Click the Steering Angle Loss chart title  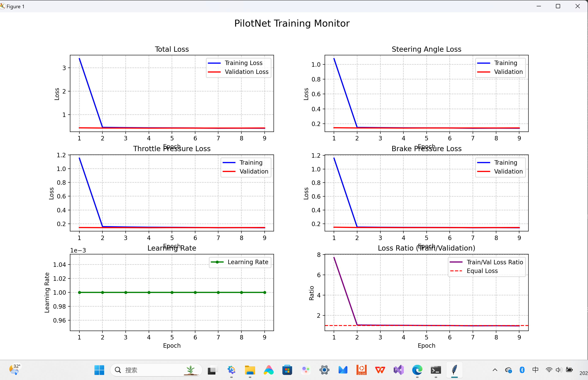pyautogui.click(x=426, y=49)
